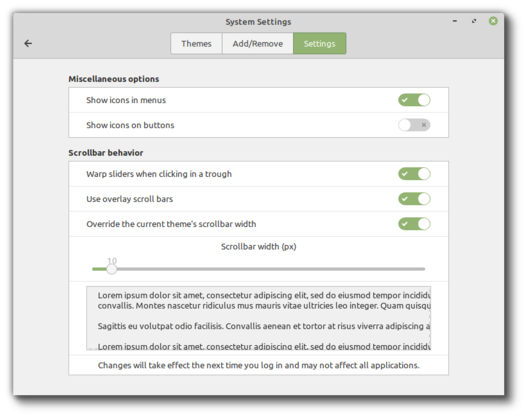Image resolution: width=526 pixels, height=417 pixels.
Task: Click the System Settings title bar text
Action: 258,22
